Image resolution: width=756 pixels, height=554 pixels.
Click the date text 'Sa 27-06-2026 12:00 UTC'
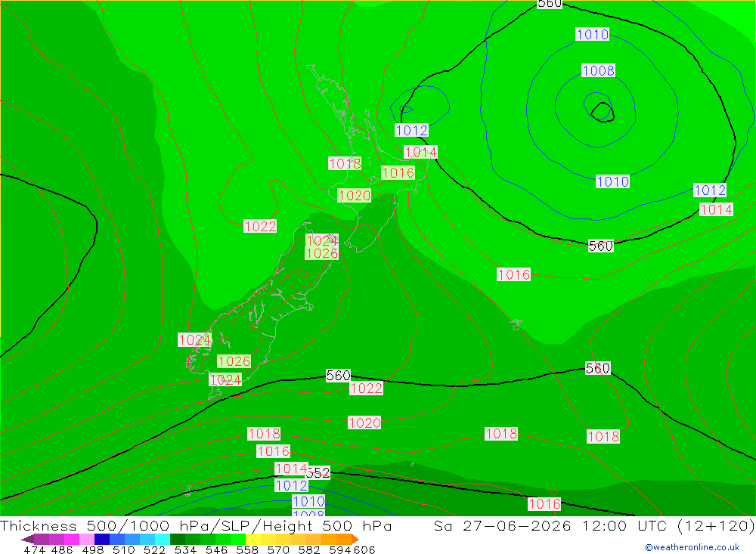[550, 525]
